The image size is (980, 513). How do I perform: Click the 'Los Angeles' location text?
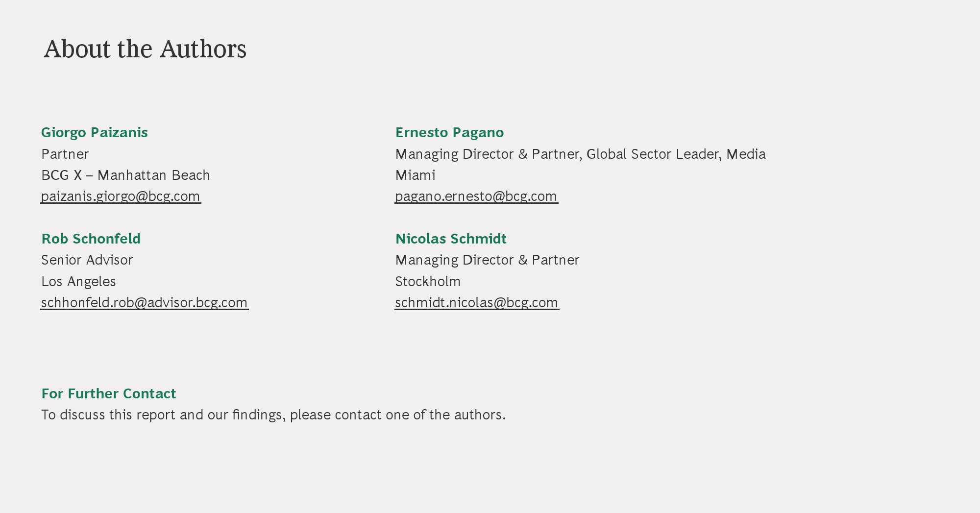78,281
